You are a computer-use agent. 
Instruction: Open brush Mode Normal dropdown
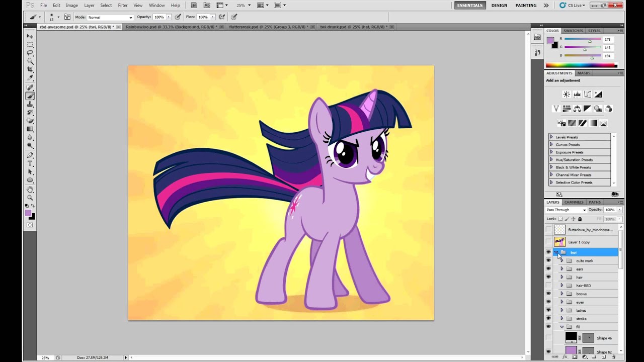point(110,17)
